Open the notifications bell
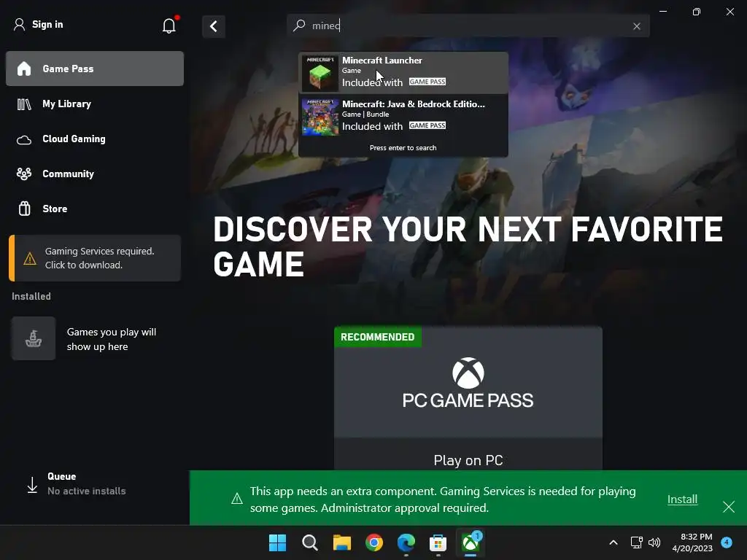The image size is (747, 560). coord(169,26)
